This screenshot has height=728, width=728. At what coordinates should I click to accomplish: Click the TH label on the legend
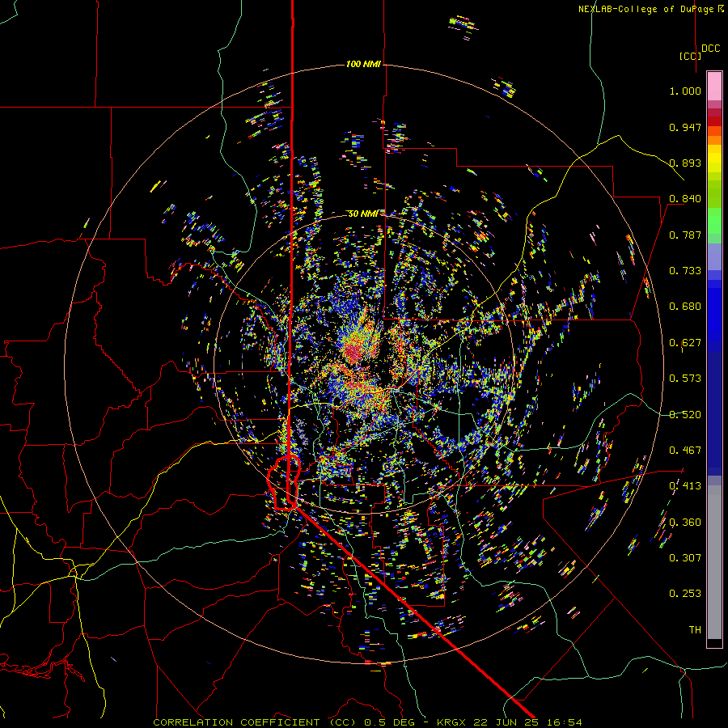(695, 630)
